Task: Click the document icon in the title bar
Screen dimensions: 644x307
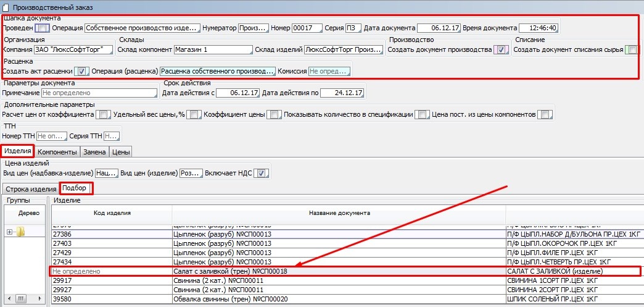Action: pyautogui.click(x=6, y=6)
